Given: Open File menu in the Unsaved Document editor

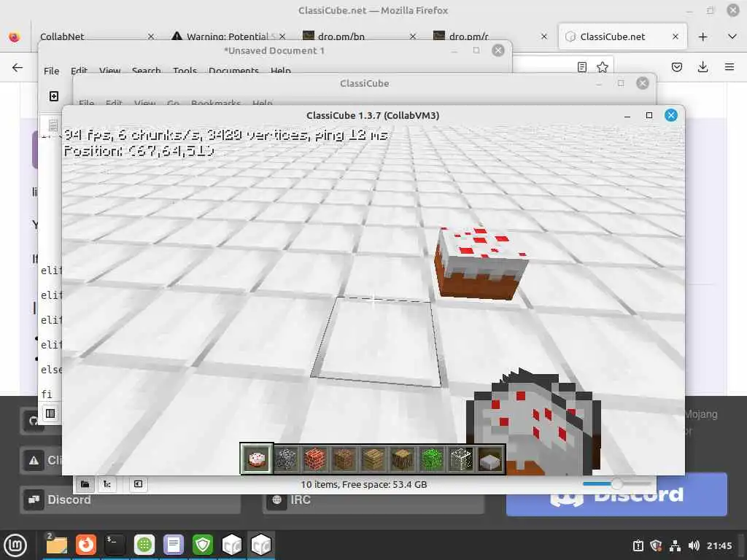Looking at the screenshot, I should tap(52, 71).
